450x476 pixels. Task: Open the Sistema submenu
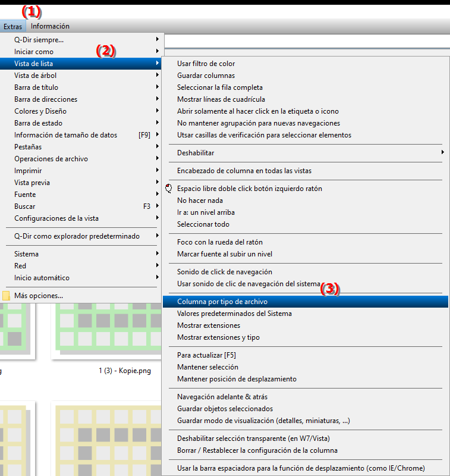[x=81, y=254]
